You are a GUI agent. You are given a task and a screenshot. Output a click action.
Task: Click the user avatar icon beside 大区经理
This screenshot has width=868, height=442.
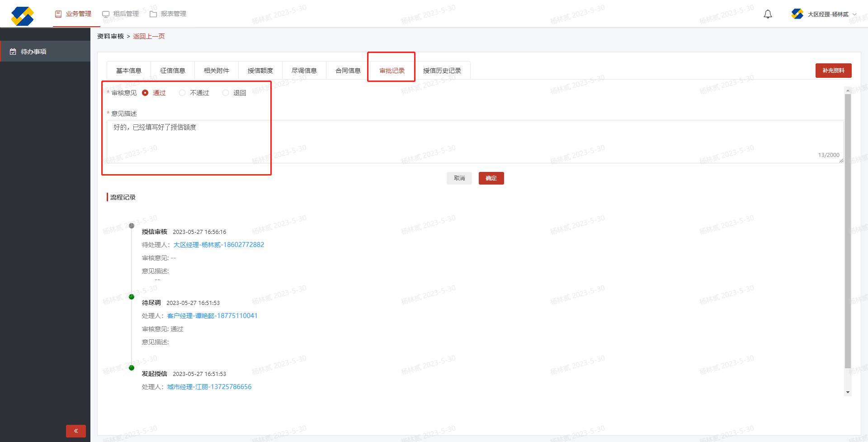click(797, 14)
